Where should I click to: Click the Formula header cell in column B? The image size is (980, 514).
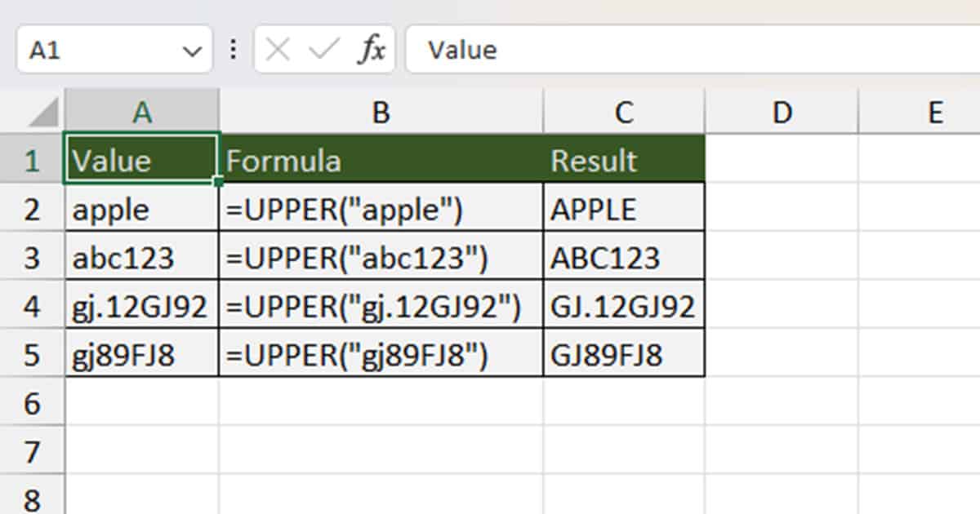click(x=381, y=160)
